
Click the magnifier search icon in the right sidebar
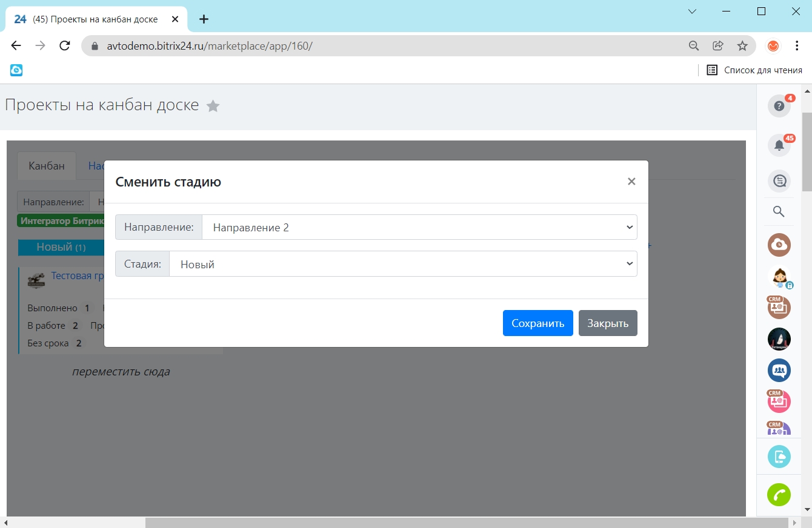pos(779,211)
